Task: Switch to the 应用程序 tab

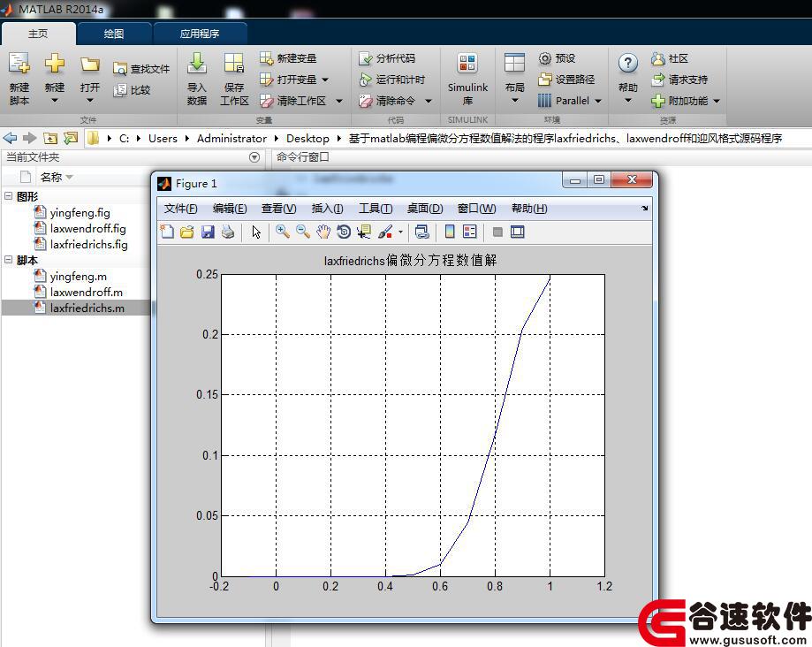Action: (200, 34)
